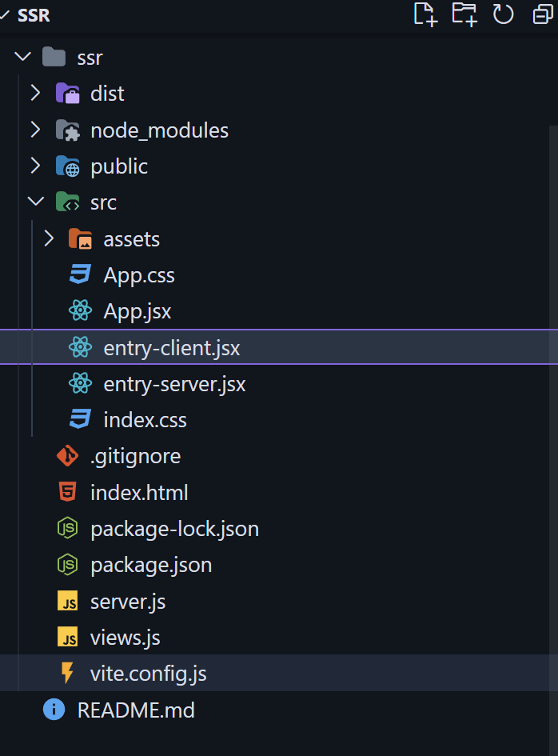Open entry-server.jsx file
This screenshot has height=756, width=558.
coord(174,384)
